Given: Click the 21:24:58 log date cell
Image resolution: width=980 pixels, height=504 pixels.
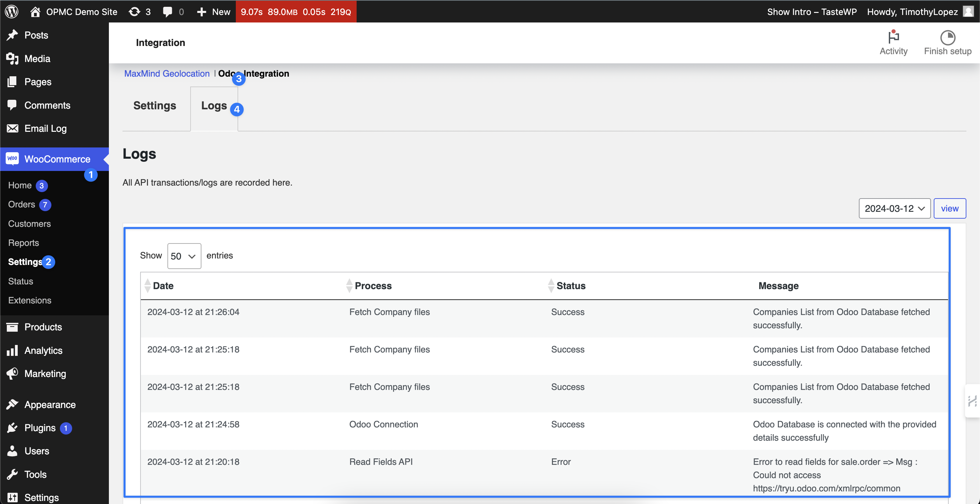Looking at the screenshot, I should tap(193, 424).
